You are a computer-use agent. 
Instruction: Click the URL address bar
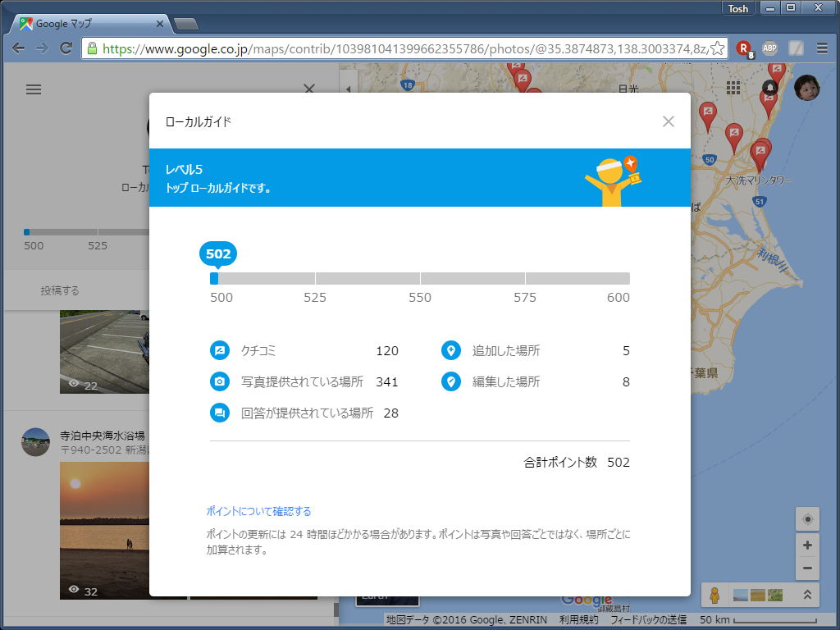click(405, 48)
